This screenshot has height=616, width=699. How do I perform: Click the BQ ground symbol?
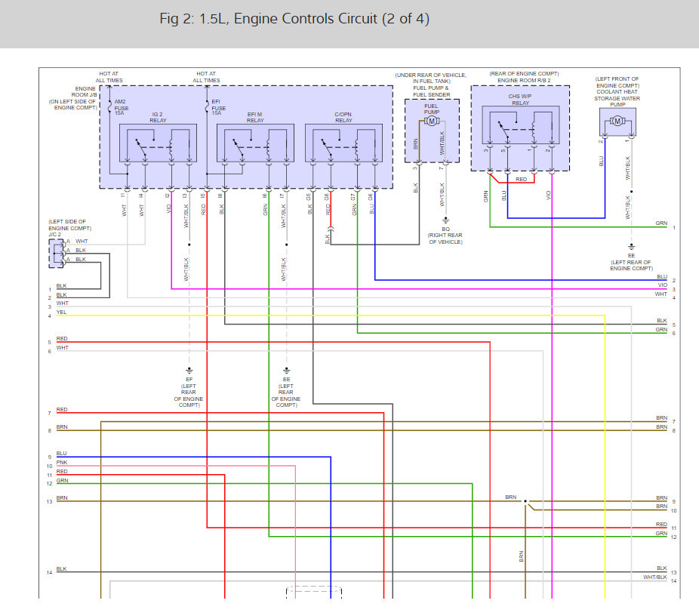point(445,220)
